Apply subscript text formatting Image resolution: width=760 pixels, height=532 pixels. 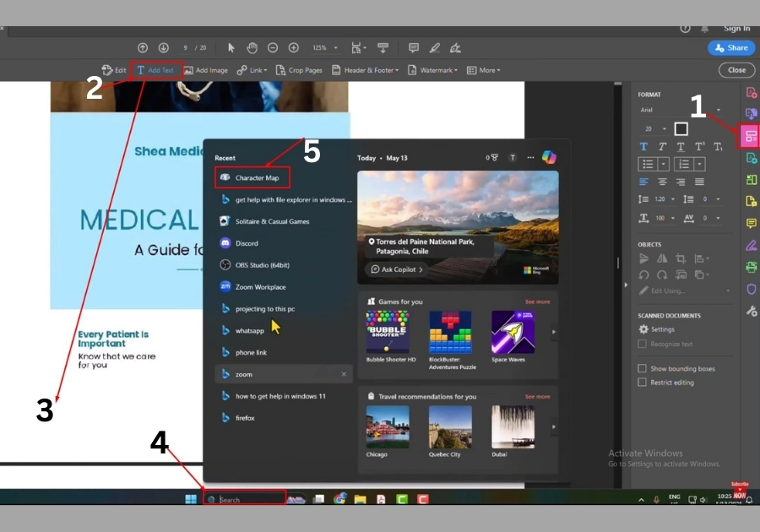click(x=719, y=147)
